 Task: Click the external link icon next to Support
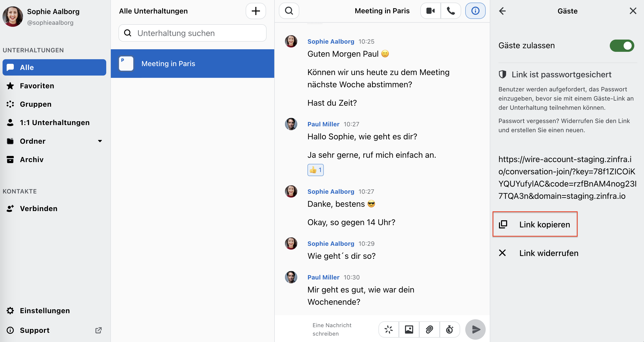click(99, 330)
